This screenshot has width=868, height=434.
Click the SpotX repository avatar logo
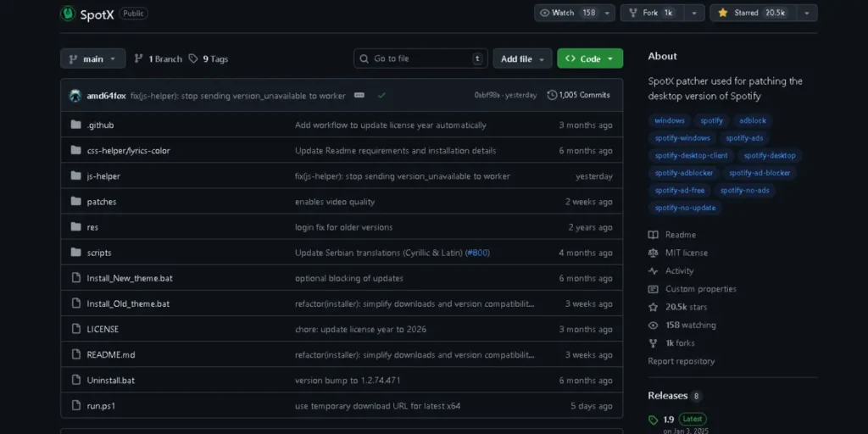coord(68,14)
